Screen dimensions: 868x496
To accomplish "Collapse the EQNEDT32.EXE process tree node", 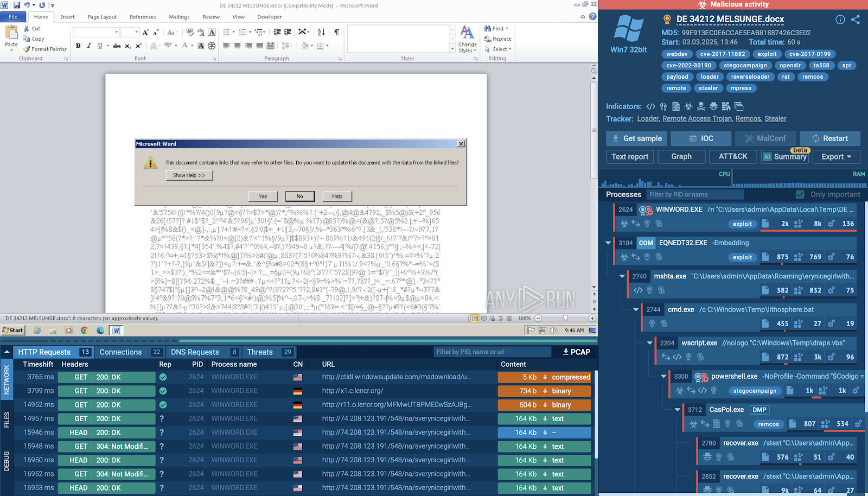I will coord(608,243).
